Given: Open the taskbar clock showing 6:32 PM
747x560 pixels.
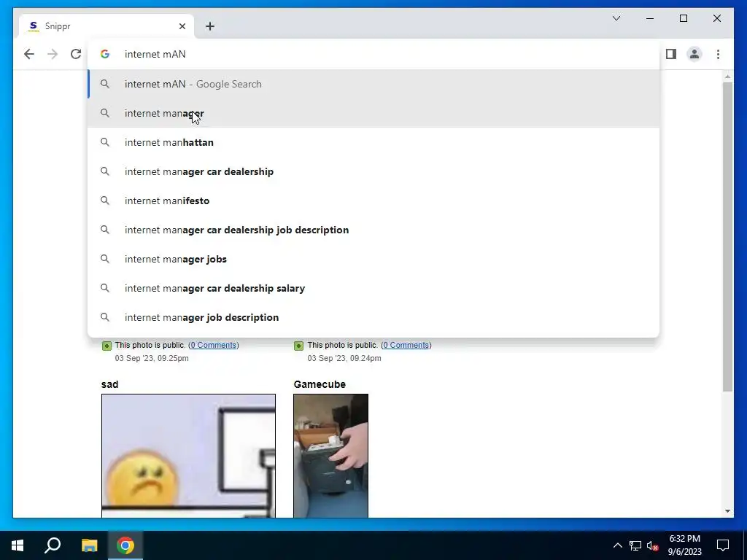Looking at the screenshot, I should (x=684, y=545).
